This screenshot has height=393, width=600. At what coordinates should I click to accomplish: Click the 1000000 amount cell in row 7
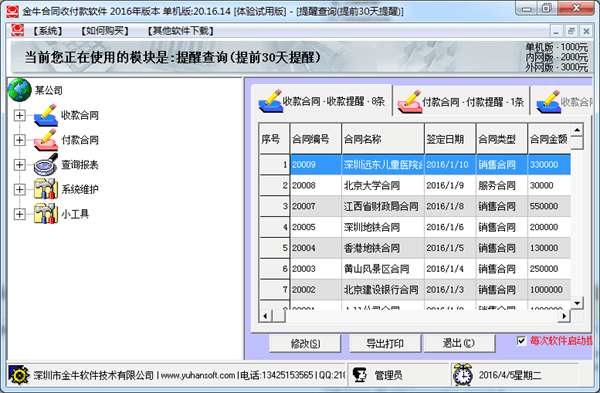click(549, 290)
